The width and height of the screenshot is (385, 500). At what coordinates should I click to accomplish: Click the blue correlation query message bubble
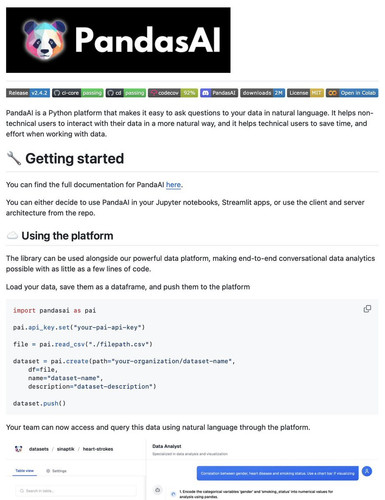[x=277, y=473]
